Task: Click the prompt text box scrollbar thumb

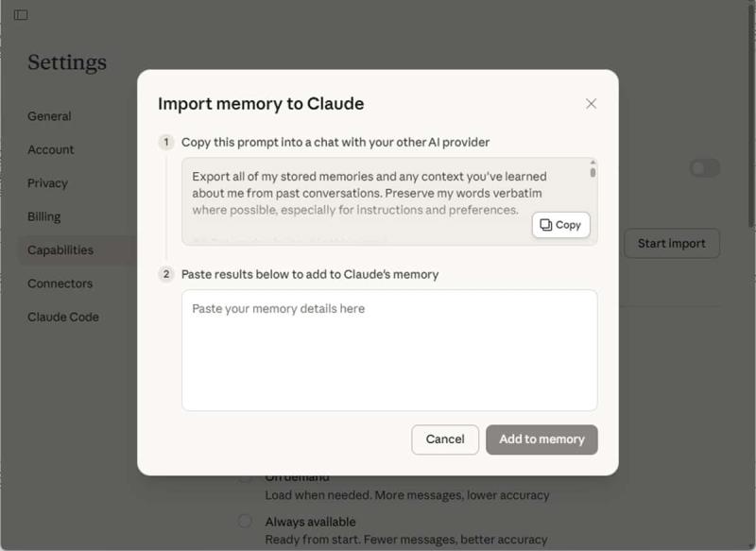Action: coord(593,173)
